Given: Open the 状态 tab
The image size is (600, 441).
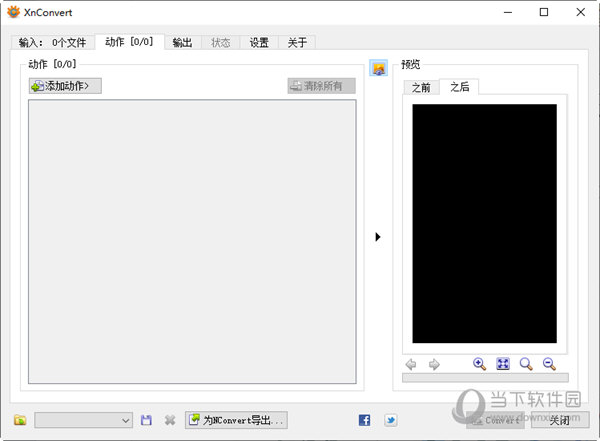Looking at the screenshot, I should pyautogui.click(x=220, y=42).
